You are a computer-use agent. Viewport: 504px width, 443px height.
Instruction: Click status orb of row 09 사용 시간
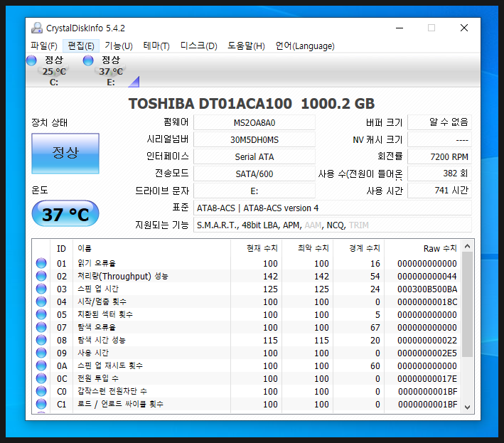[x=41, y=353]
